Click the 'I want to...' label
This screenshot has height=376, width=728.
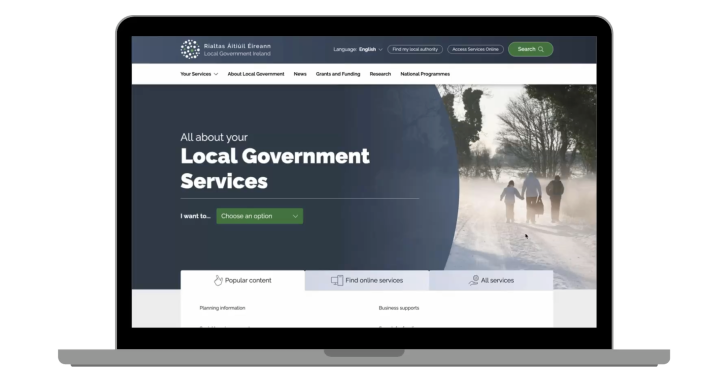point(195,216)
